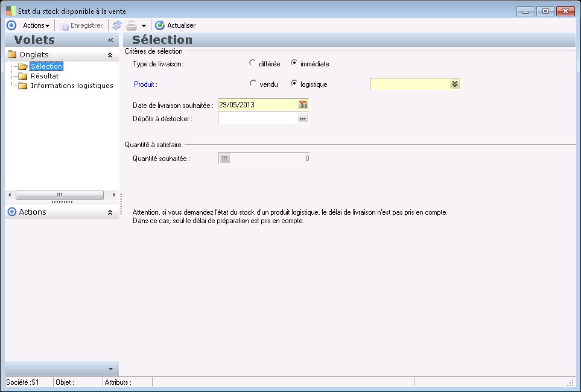Open the Produit combo box dropdown

[x=455, y=84]
